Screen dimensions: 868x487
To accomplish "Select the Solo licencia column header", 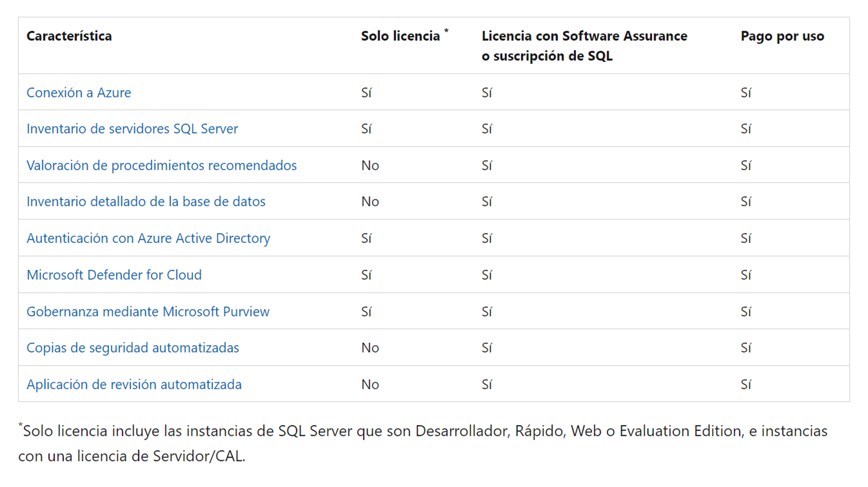I will point(405,35).
